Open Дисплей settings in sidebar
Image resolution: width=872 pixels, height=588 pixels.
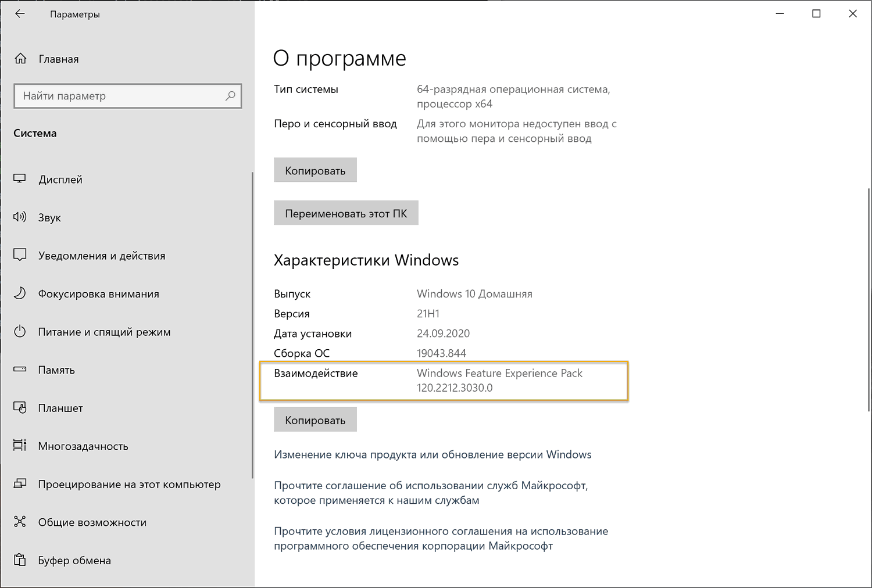(x=60, y=180)
